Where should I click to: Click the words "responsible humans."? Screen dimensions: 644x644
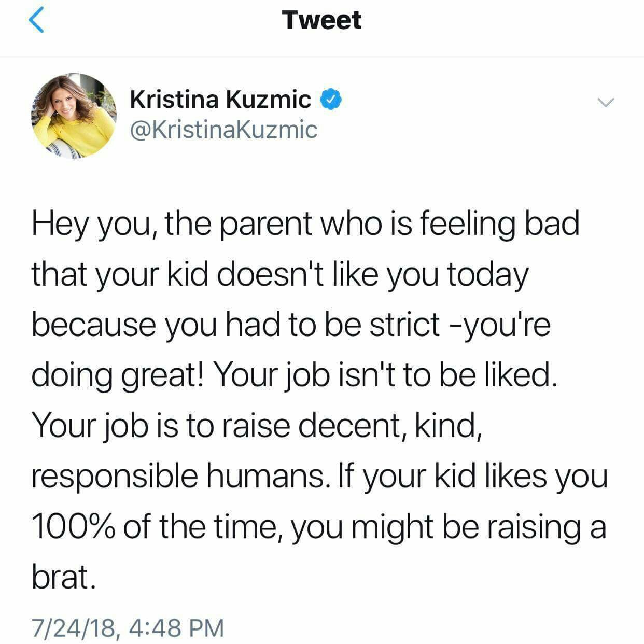[179, 475]
